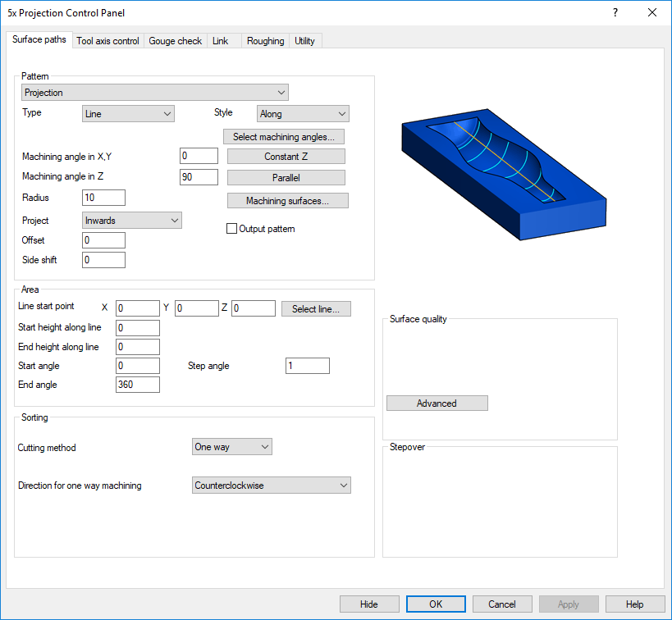Click the Radius input field

(103, 198)
